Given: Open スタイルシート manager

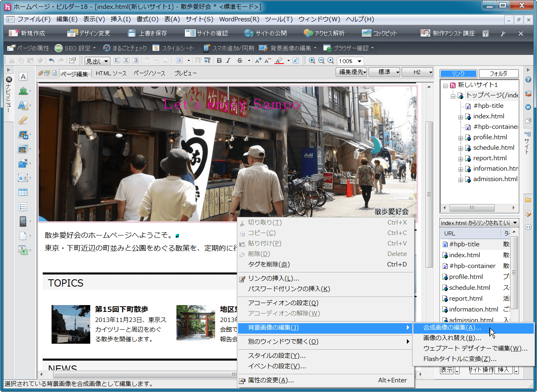Looking at the screenshot, I should point(173,48).
